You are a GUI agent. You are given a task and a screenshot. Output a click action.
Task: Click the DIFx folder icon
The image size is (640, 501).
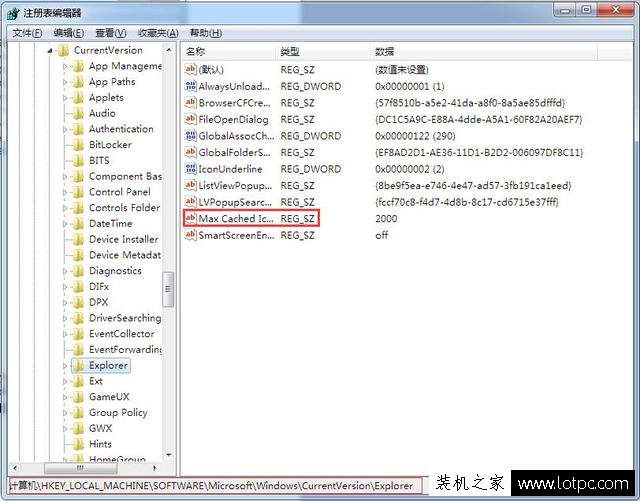tap(78, 287)
